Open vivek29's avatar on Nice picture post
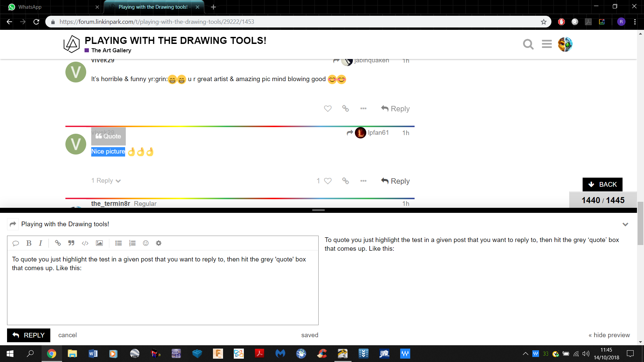The image size is (644, 362). point(76,144)
